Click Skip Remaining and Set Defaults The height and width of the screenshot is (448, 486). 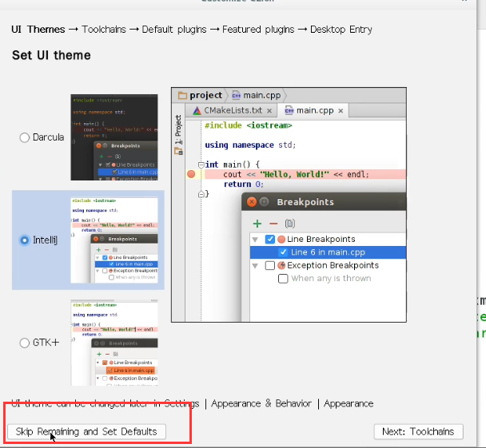(x=86, y=431)
